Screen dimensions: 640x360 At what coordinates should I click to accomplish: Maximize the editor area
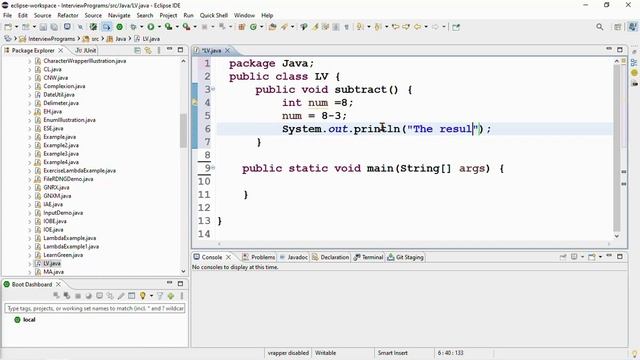coord(620,49)
